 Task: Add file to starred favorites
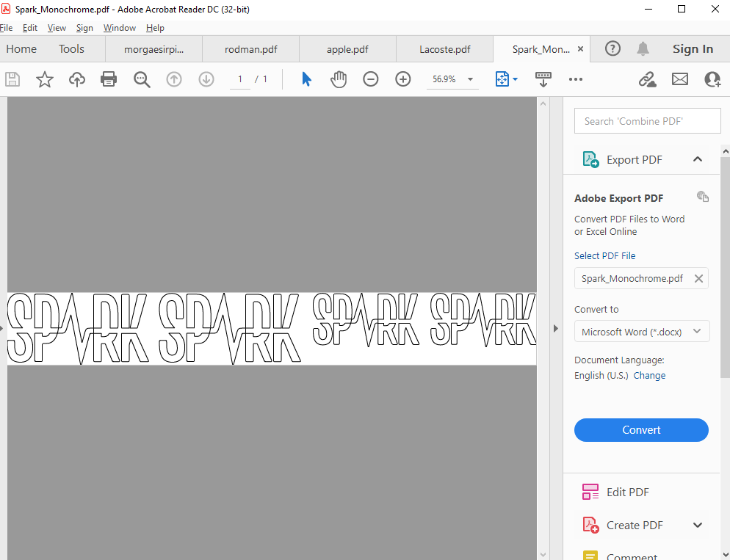[45, 79]
